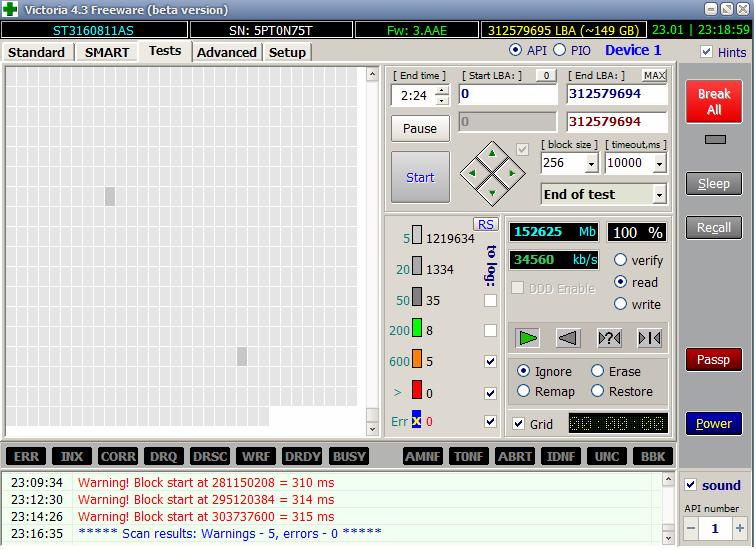The height and width of the screenshot is (551, 756).
Task: Click the green 200 ms block color swatch
Action: (x=417, y=327)
